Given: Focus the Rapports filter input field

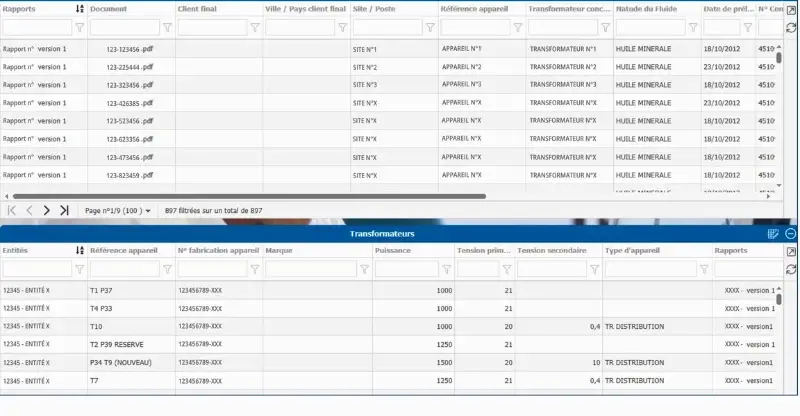Looking at the screenshot, I should click(37, 28).
